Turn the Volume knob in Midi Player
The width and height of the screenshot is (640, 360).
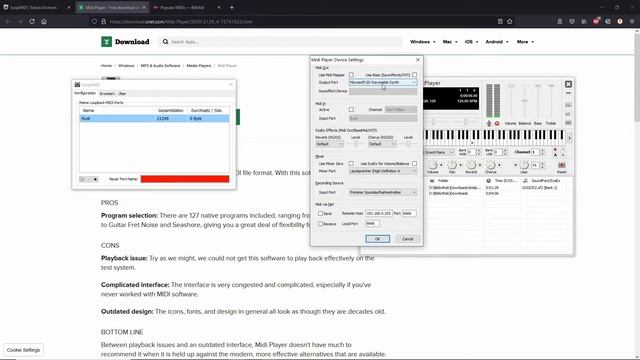point(433,165)
